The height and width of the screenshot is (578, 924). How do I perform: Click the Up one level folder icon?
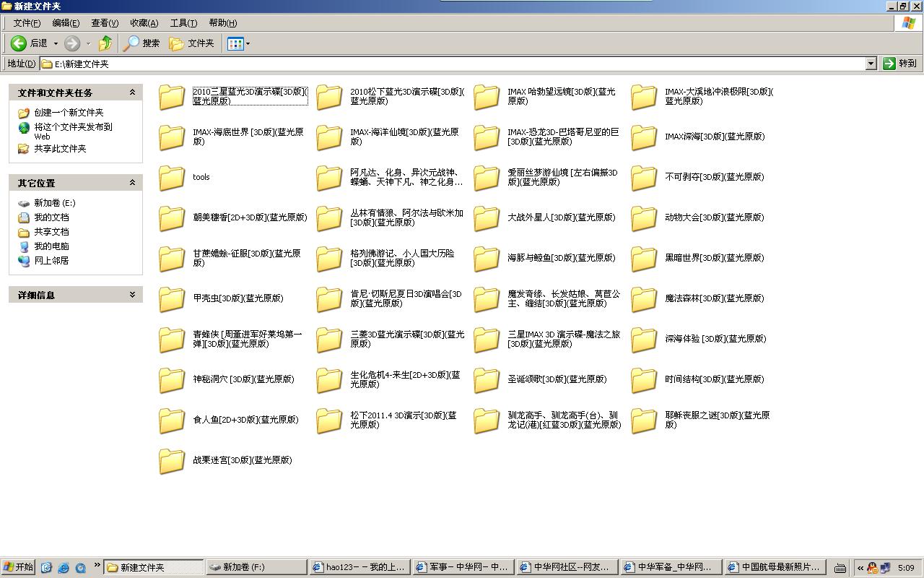tap(105, 43)
